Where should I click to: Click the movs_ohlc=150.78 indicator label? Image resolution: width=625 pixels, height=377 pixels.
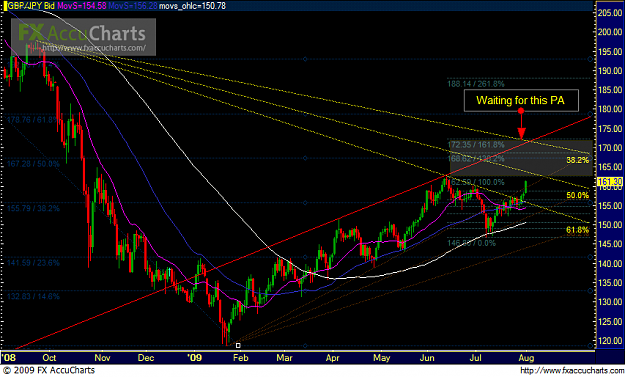click(192, 6)
